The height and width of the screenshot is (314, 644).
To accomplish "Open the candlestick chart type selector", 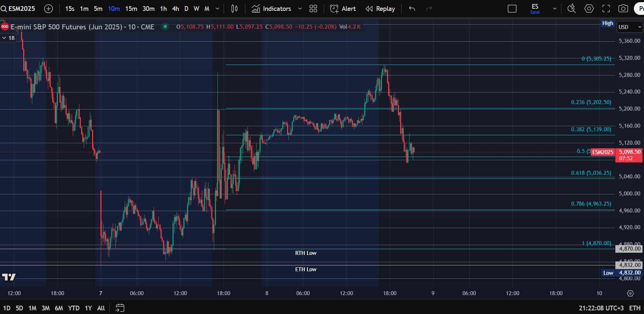I will (x=234, y=9).
